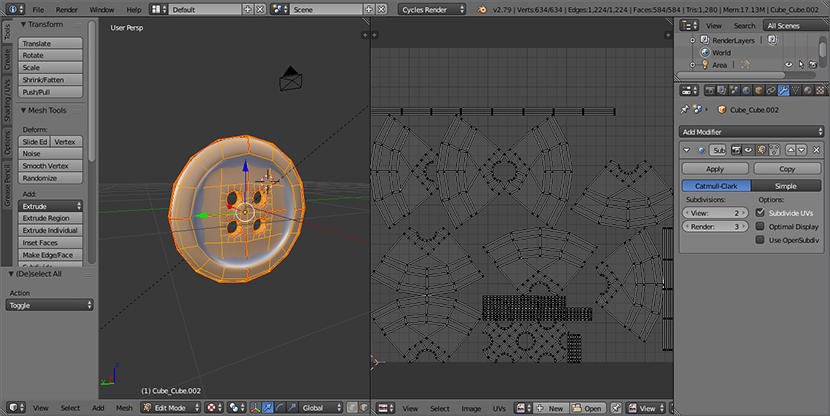Open the Window menu
830x416 pixels.
tap(102, 10)
